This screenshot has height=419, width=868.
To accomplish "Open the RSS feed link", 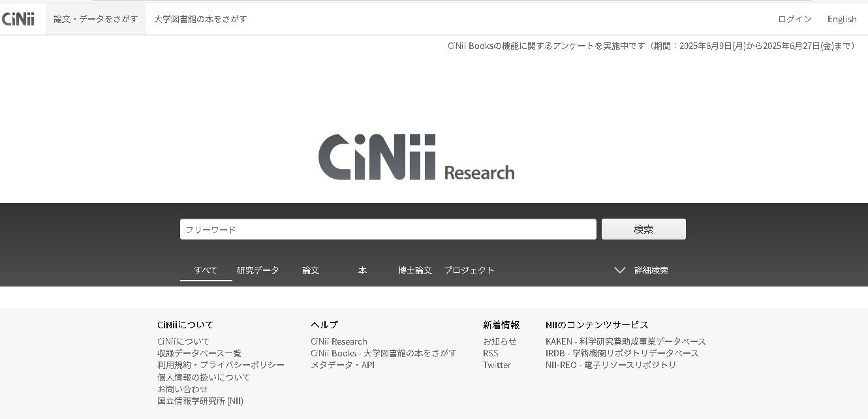I will (x=491, y=353).
